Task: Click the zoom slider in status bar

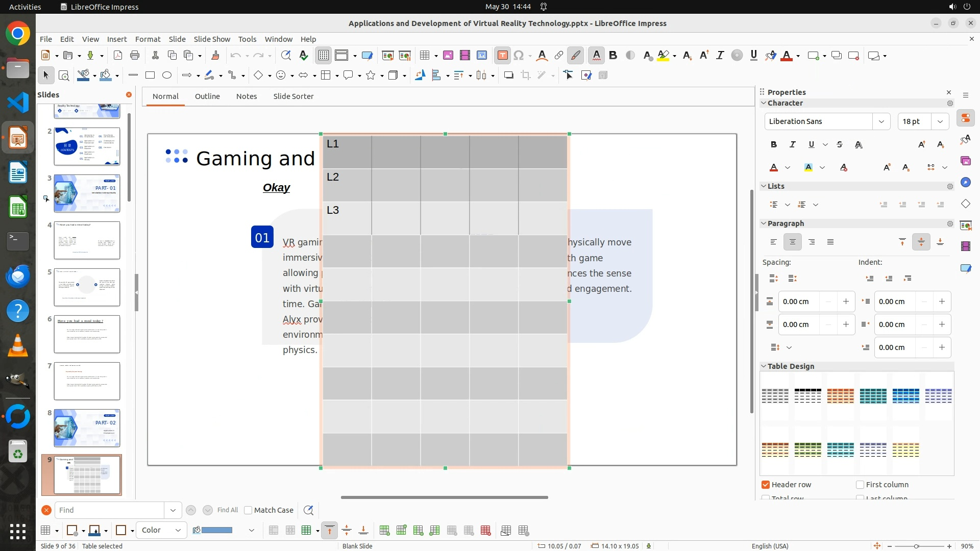Action: pyautogui.click(x=916, y=546)
